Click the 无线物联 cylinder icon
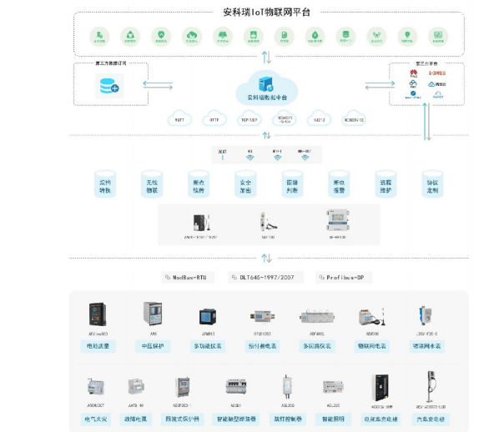This screenshot has height=432, width=504. point(151,185)
